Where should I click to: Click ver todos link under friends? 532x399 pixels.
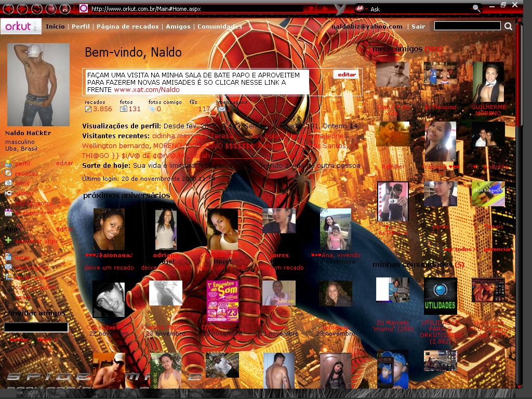coord(460,249)
